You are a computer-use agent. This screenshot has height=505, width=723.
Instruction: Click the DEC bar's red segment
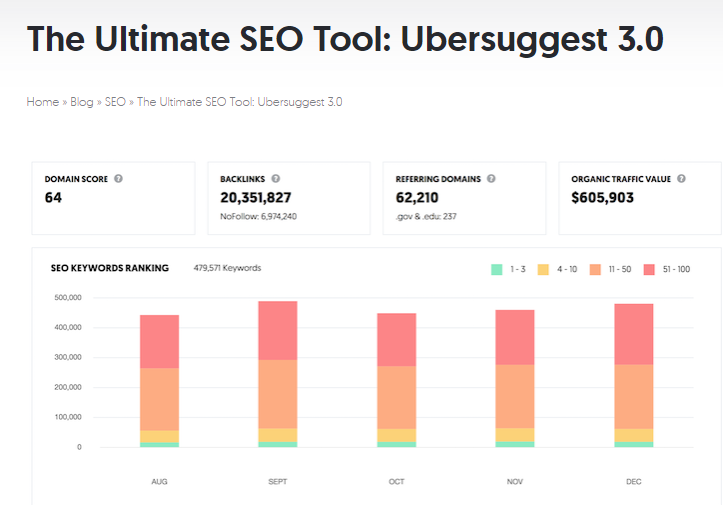[x=633, y=333]
